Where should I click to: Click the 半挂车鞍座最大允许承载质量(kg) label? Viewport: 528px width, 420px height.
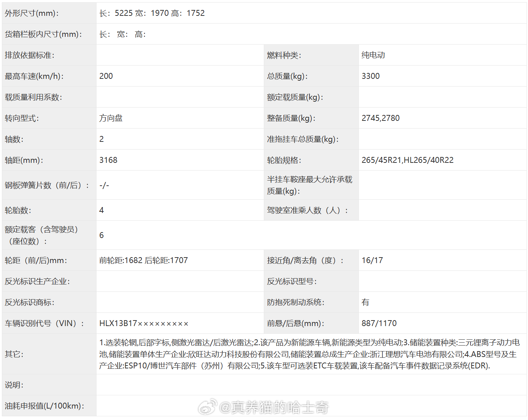(x=310, y=185)
